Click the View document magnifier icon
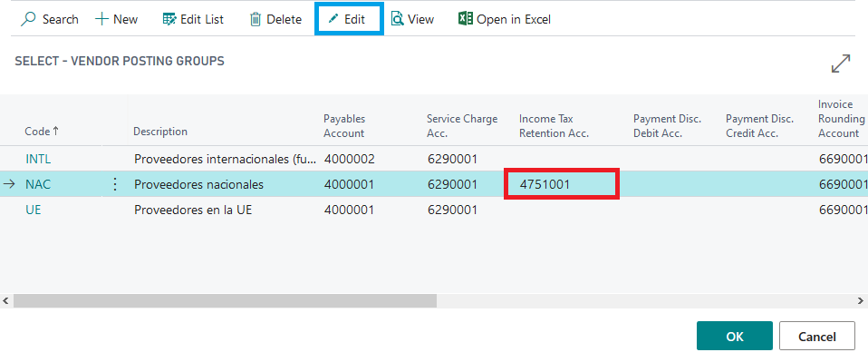Image resolution: width=868 pixels, height=362 pixels. click(x=397, y=19)
